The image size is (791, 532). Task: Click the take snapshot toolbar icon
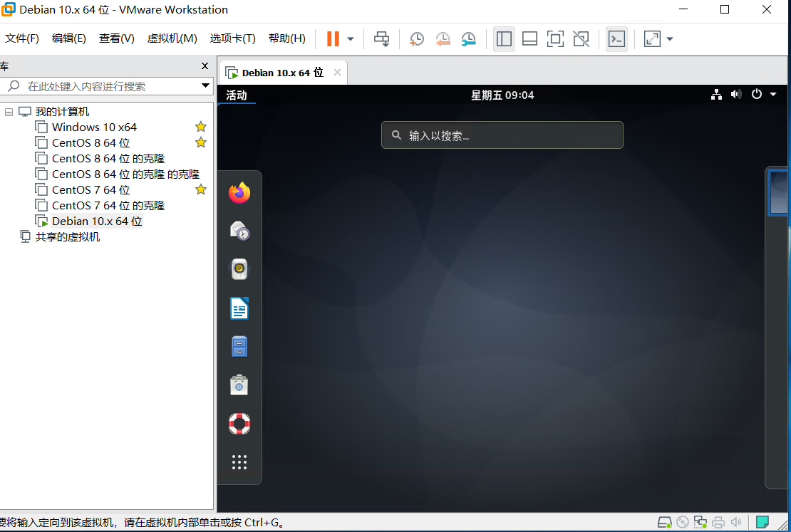click(417, 38)
